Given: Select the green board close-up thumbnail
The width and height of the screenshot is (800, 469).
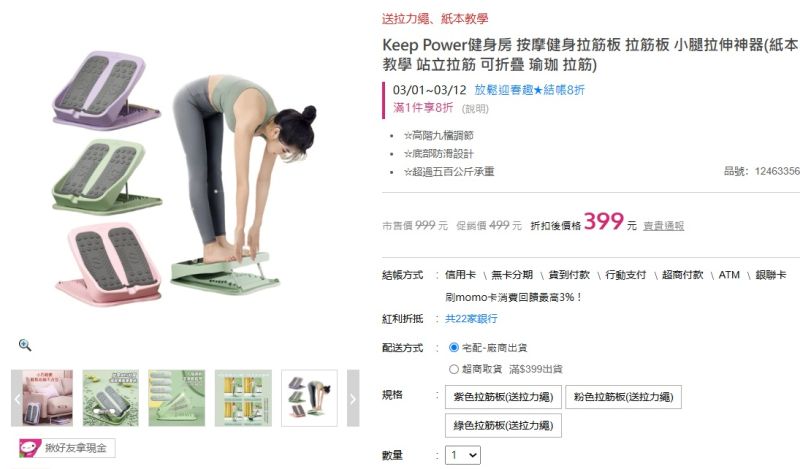Looking at the screenshot, I should click(x=111, y=398).
